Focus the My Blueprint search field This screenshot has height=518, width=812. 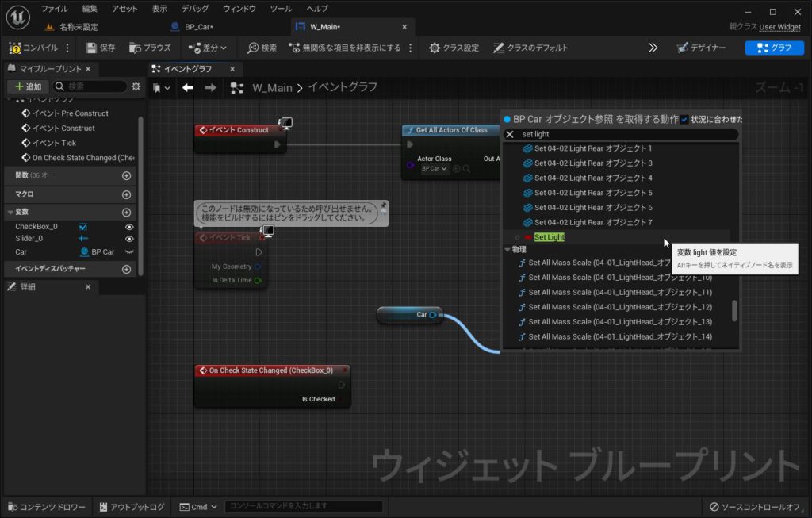90,86
